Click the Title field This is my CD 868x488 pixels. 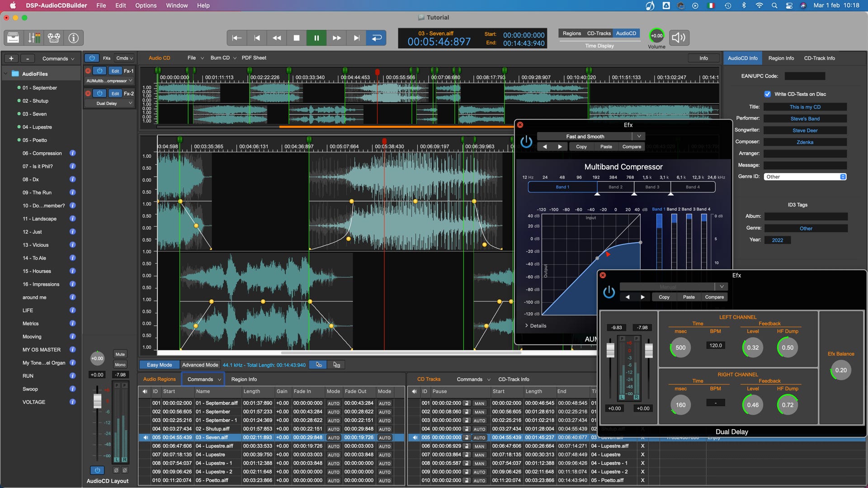pos(805,107)
